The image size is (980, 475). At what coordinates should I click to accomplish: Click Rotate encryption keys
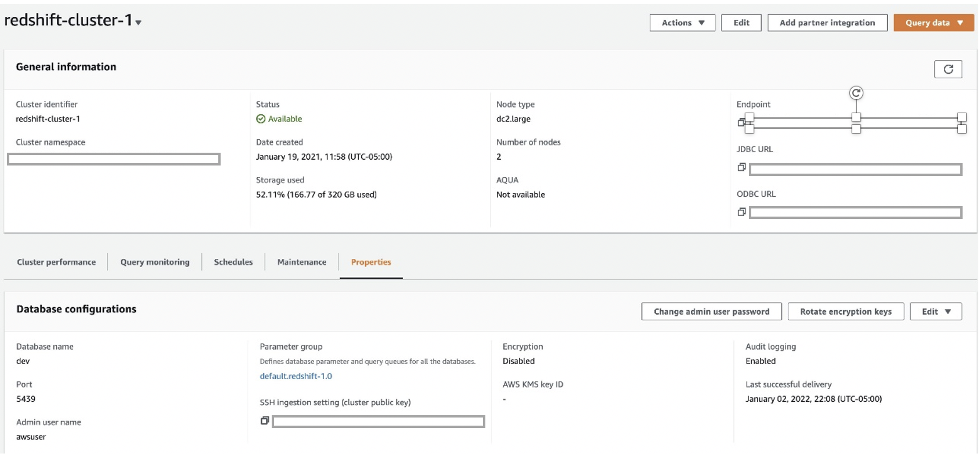click(846, 311)
